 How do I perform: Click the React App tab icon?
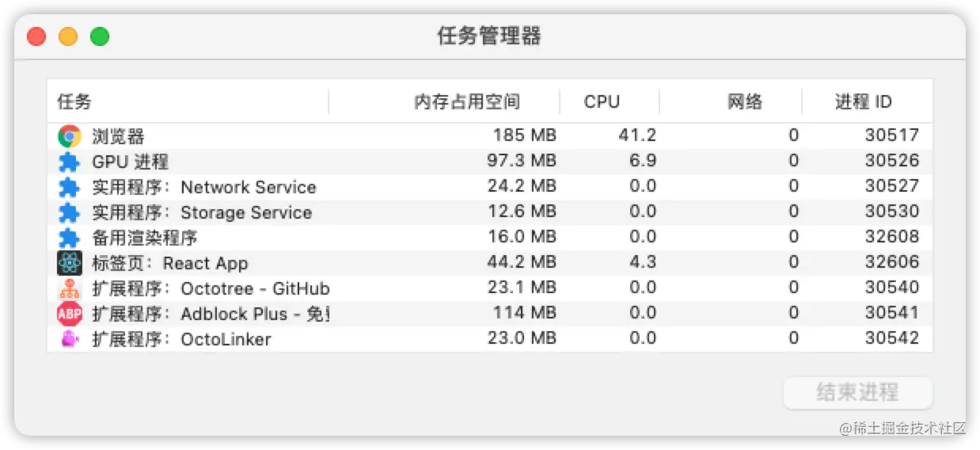70,263
